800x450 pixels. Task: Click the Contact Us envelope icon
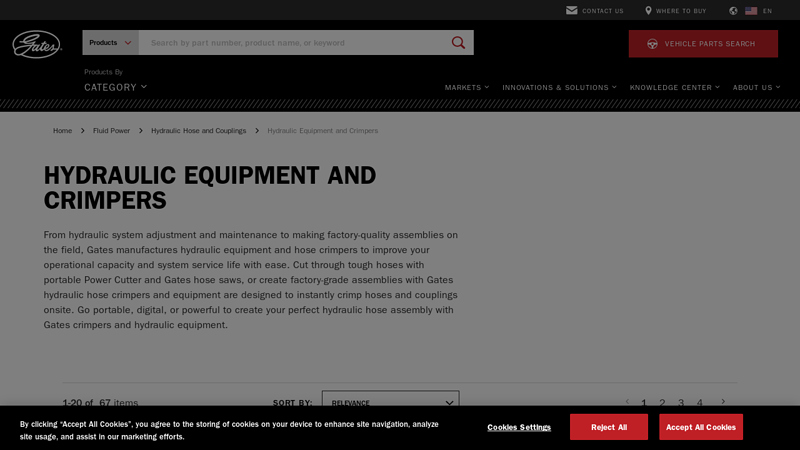tap(571, 10)
